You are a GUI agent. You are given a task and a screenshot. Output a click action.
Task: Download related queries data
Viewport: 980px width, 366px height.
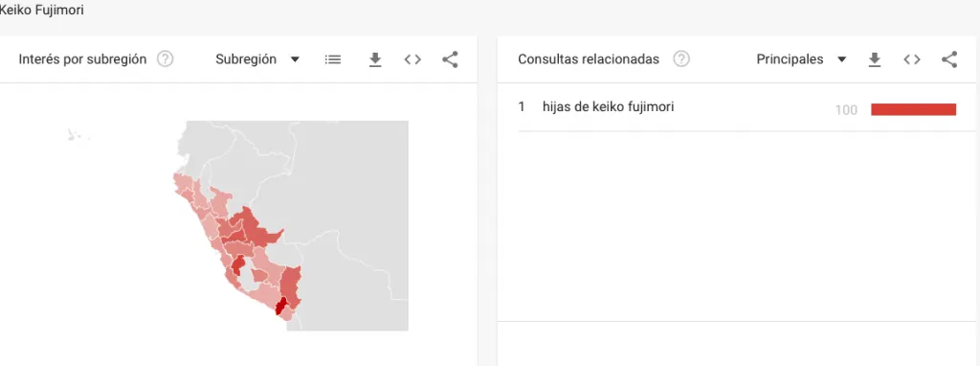875,59
